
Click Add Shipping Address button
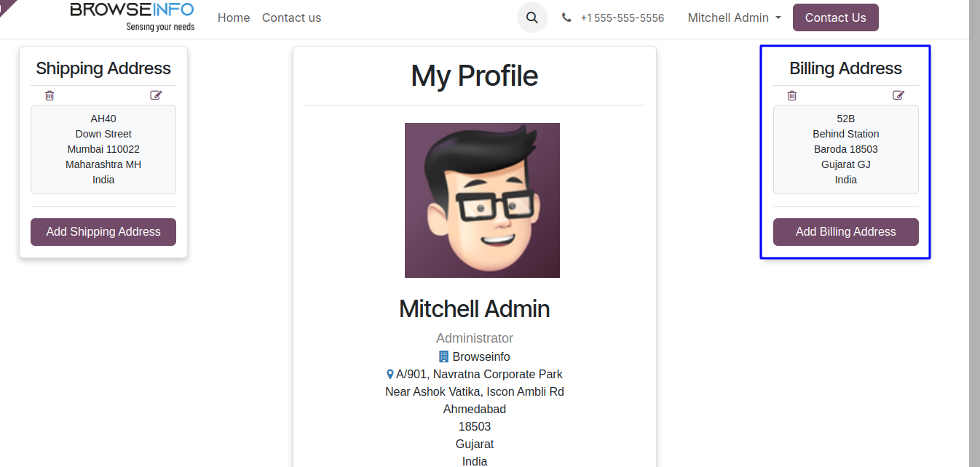pyautogui.click(x=103, y=232)
